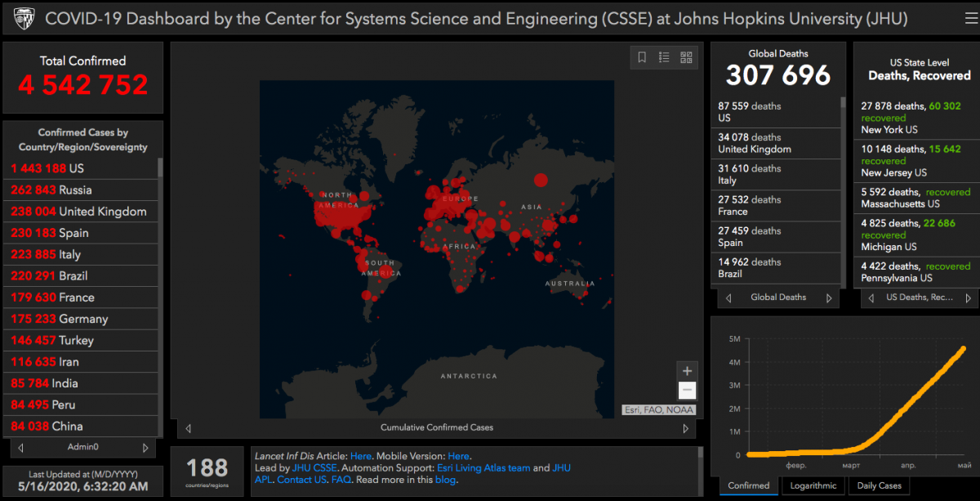
Task: Select 87 559 deaths US row
Action: pyautogui.click(x=776, y=112)
